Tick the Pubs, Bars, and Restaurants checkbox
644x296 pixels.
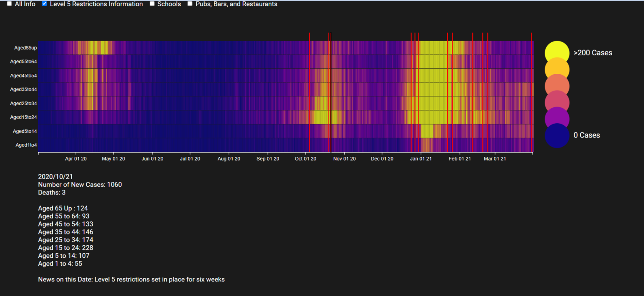pos(190,4)
